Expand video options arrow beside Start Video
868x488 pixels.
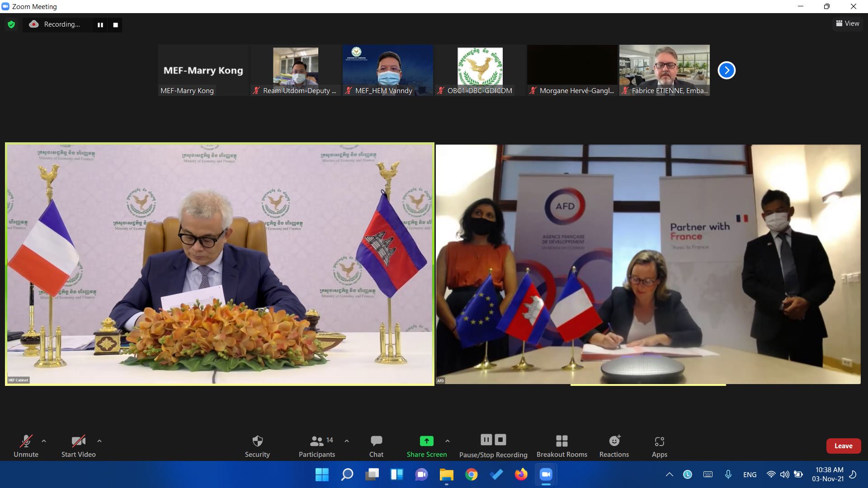[x=99, y=441]
